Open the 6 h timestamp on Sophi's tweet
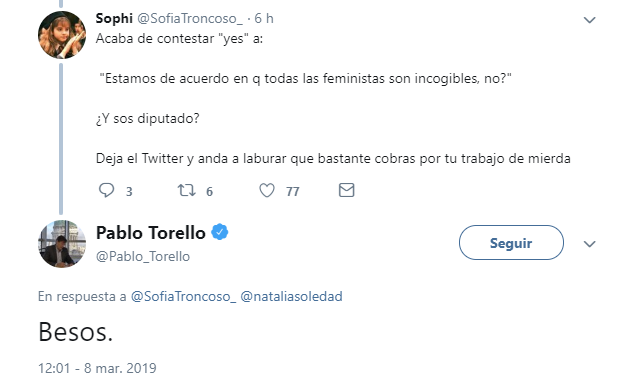Image resolution: width=636 pixels, height=390 pixels. coord(264,18)
